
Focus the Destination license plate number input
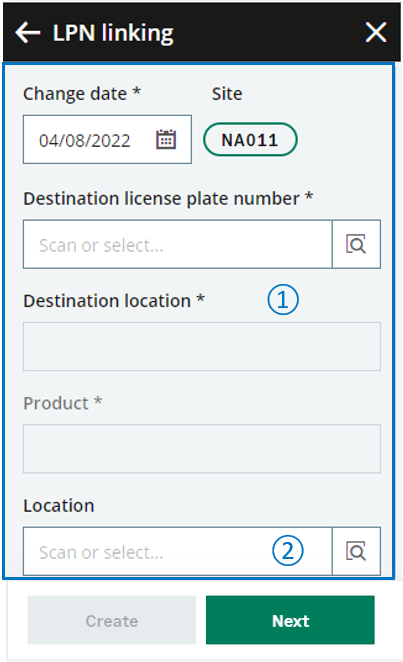(x=178, y=244)
